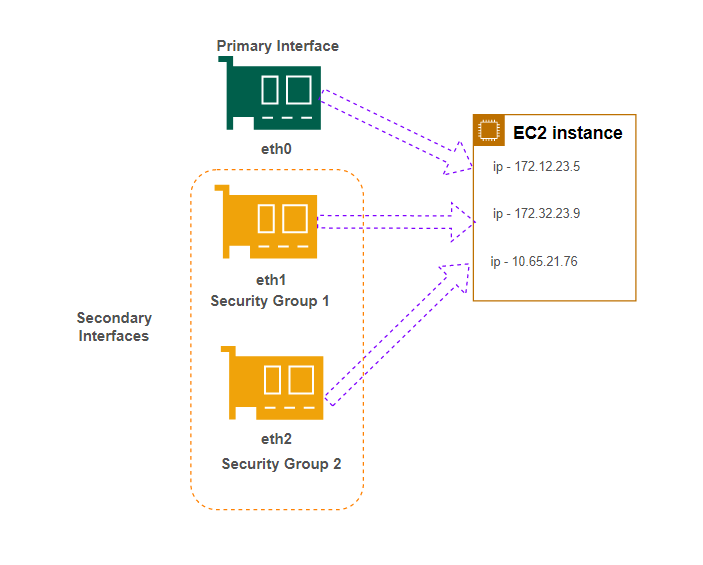Select the green eth0 network card icon
The height and width of the screenshot is (565, 703).
(x=269, y=93)
